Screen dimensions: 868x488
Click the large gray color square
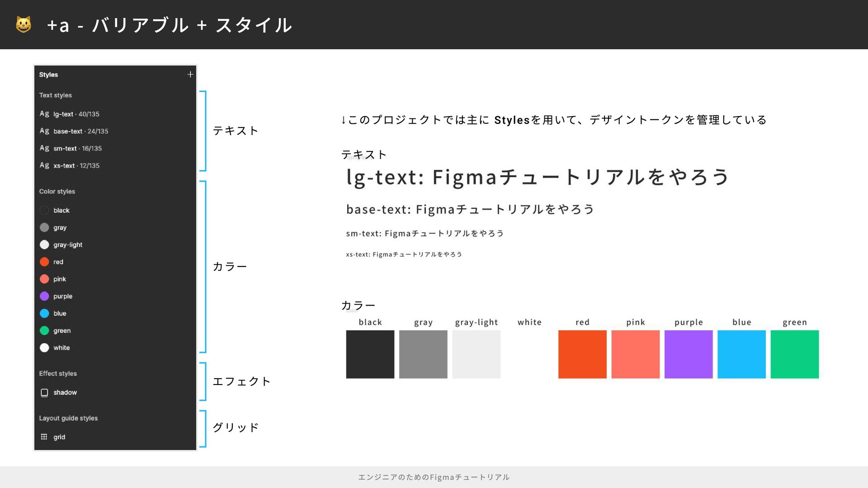pyautogui.click(x=423, y=354)
